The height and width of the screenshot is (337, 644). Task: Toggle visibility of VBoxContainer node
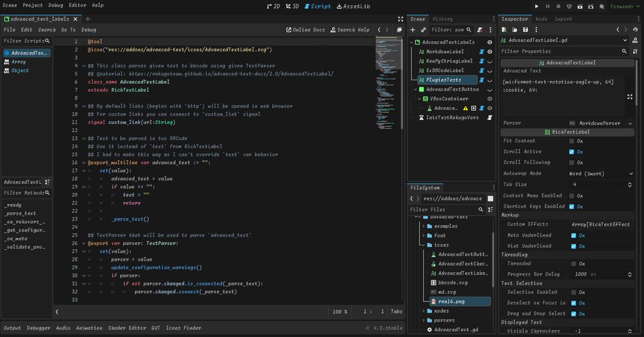coord(489,99)
